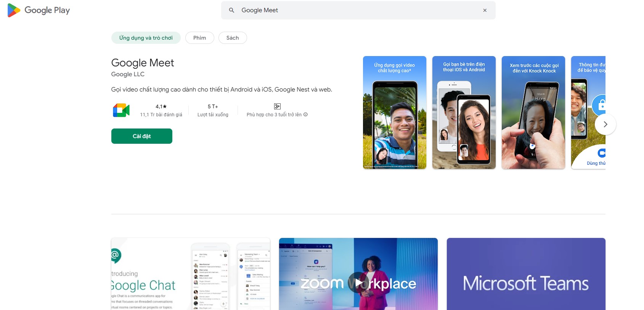644x310 pixels.
Task: Click the 5 T+ downloads count
Action: (213, 106)
